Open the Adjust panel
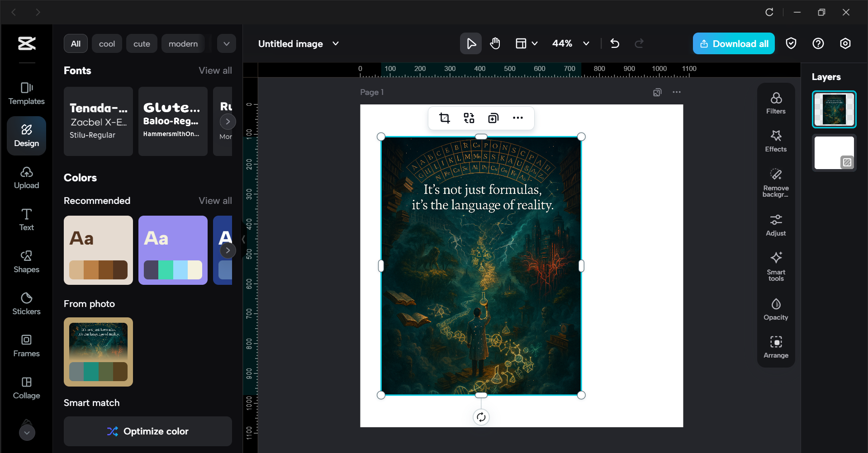The image size is (868, 453). pyautogui.click(x=776, y=225)
